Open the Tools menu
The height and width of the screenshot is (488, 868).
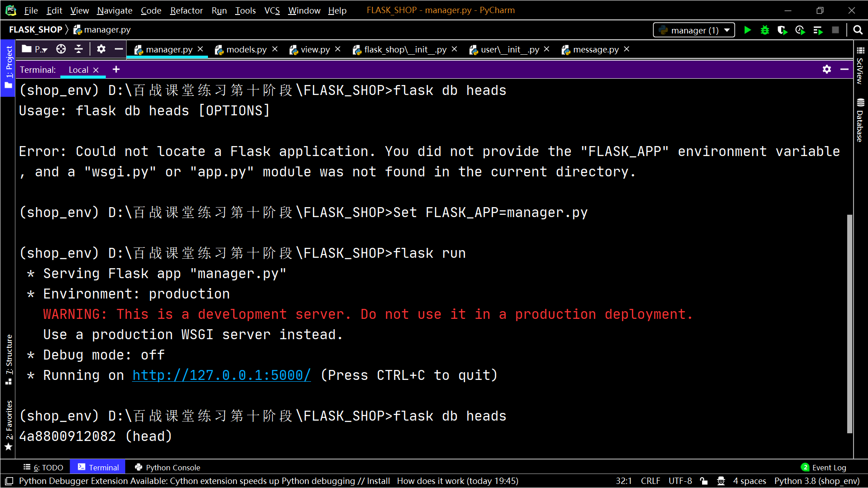click(x=245, y=10)
